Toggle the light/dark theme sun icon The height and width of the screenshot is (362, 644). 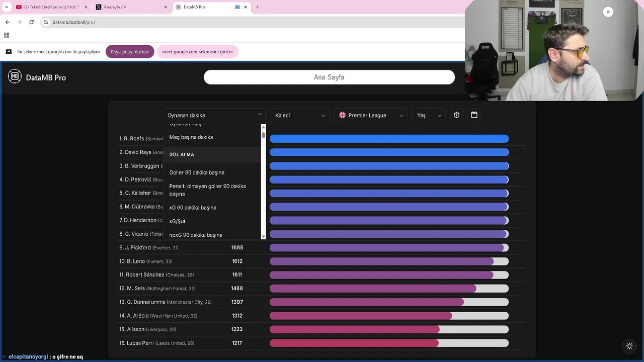click(x=629, y=346)
